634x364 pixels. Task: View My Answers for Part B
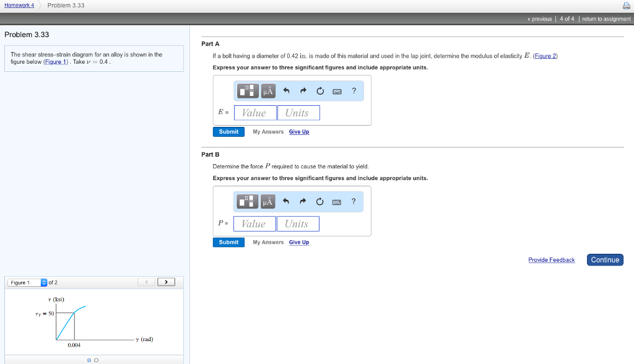click(268, 242)
